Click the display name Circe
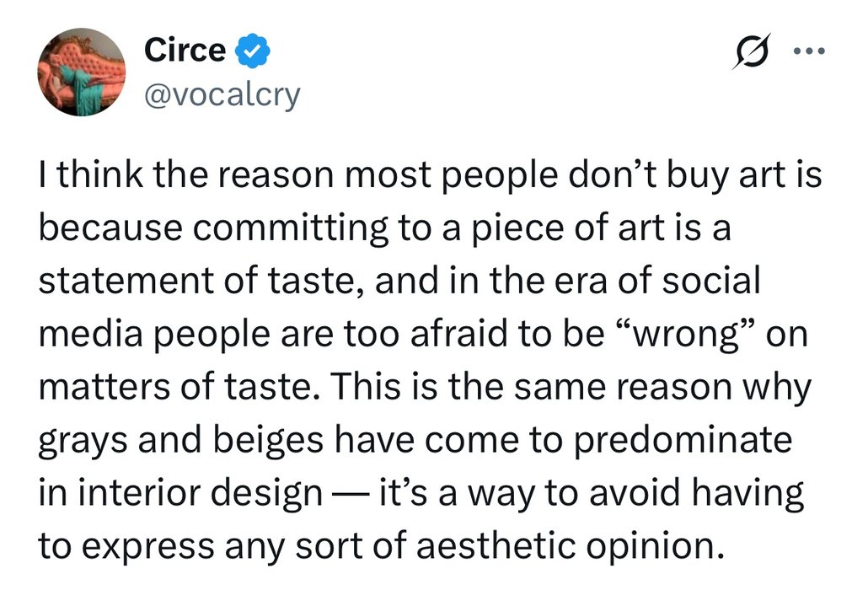Image resolution: width=868 pixels, height=590 pixels. [x=185, y=51]
